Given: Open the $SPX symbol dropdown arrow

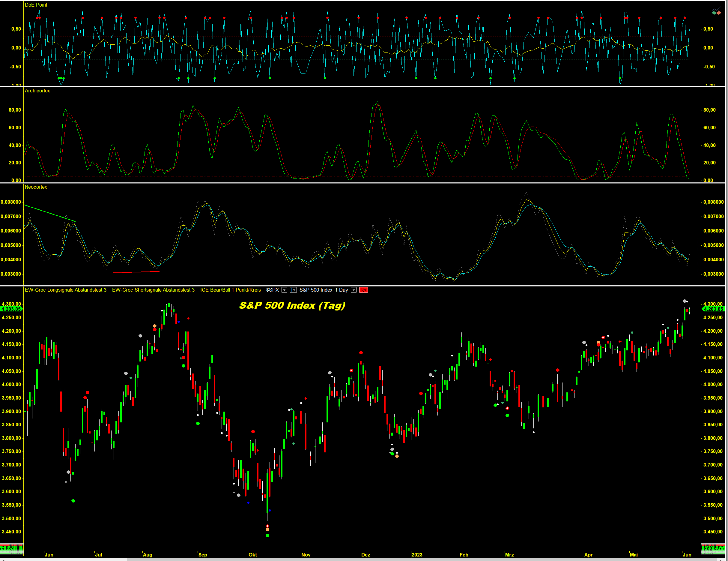Looking at the screenshot, I should point(284,290).
